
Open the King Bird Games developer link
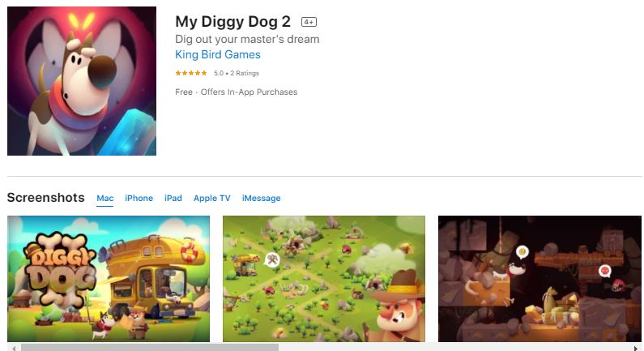pos(218,54)
